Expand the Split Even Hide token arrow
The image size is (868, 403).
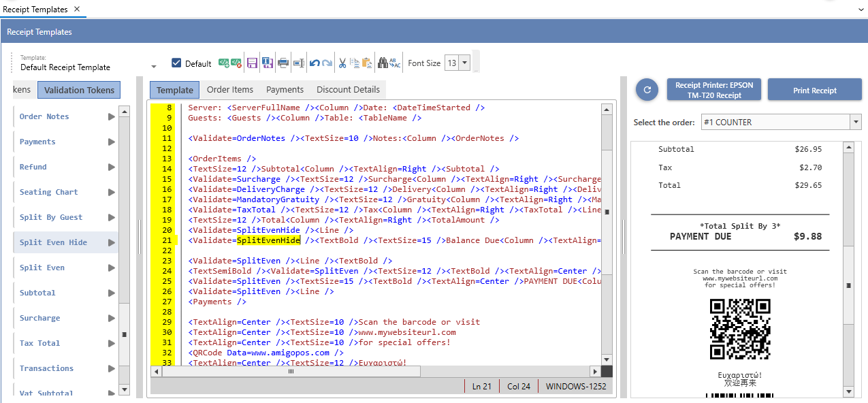tap(111, 242)
